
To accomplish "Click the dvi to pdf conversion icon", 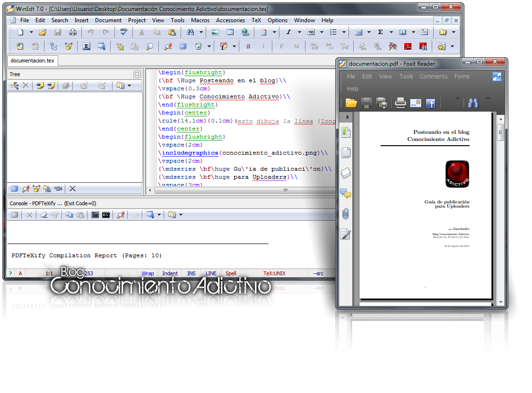I will coord(314,46).
